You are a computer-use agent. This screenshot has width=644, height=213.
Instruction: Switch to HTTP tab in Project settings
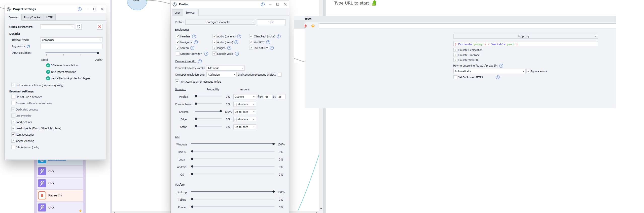(50, 17)
